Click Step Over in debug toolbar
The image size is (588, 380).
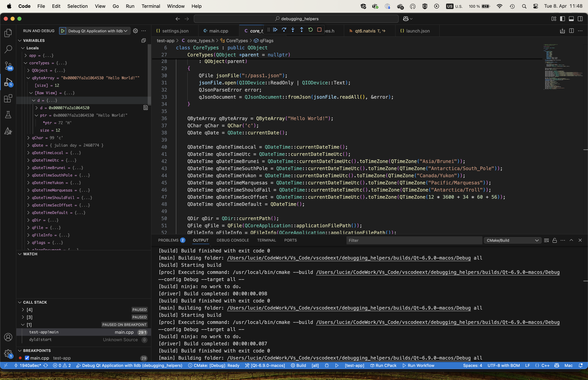284,30
